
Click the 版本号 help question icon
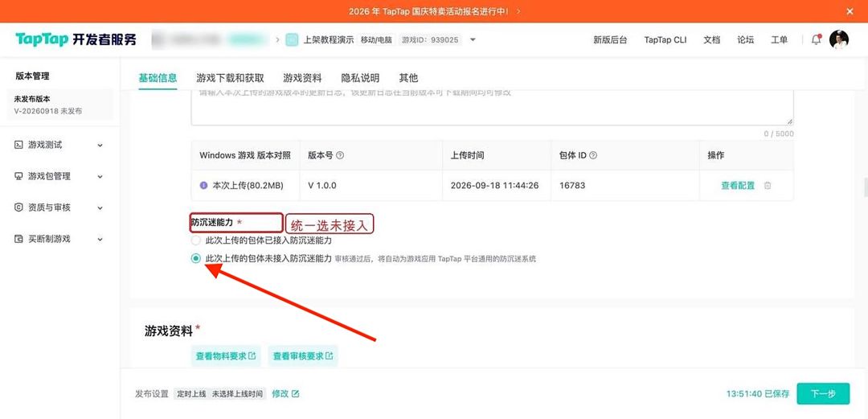tap(341, 156)
